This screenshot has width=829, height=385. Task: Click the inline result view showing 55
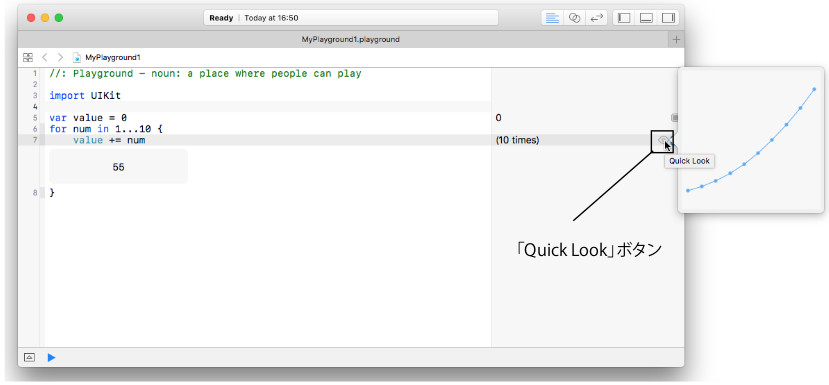118,167
